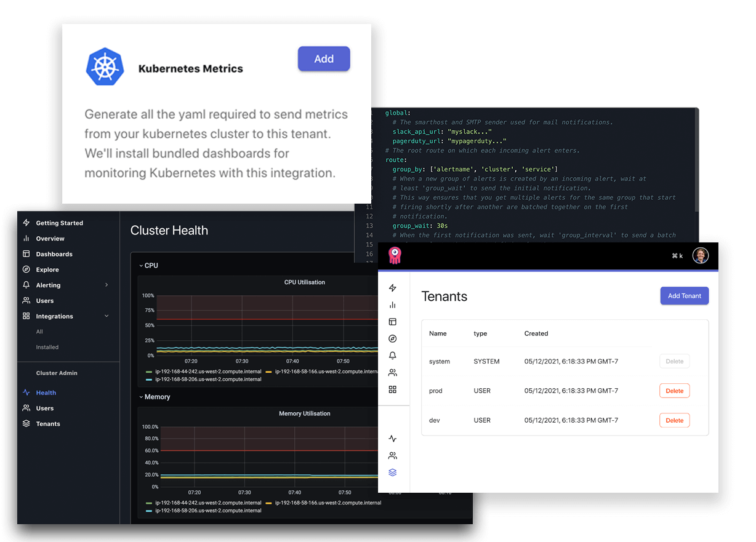Viewport: 756px width, 542px height.
Task: Click highlighted layers icon in Tenants window sidebar
Action: (x=393, y=472)
